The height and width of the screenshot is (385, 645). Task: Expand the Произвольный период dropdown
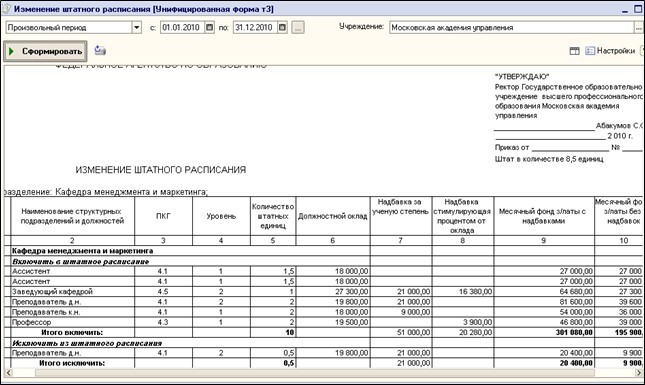137,28
